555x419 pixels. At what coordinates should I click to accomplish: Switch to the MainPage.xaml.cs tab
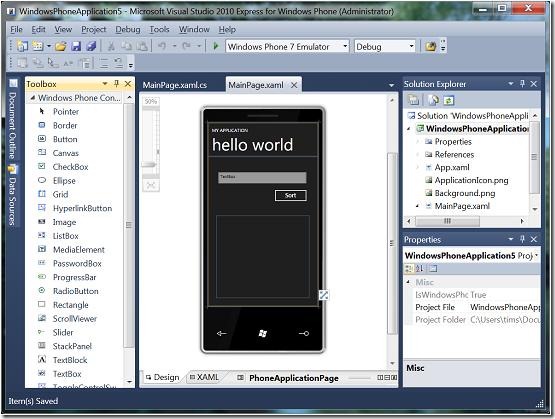[175, 85]
